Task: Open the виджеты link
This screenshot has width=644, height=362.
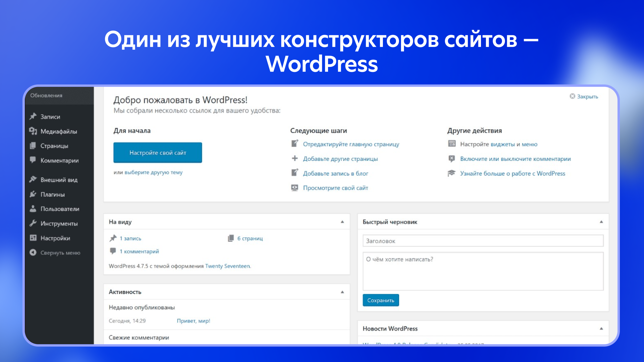Action: click(x=503, y=144)
